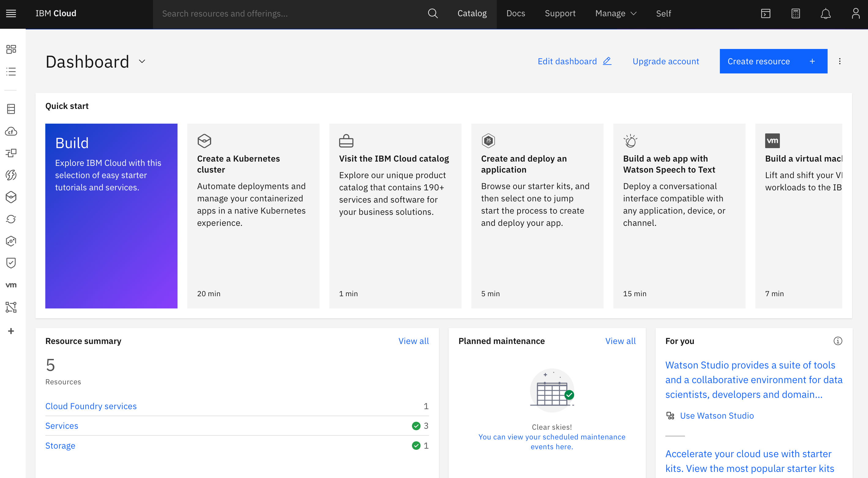868x478 pixels.
Task: Open Cloud Foundry from the sidebar
Action: click(11, 131)
